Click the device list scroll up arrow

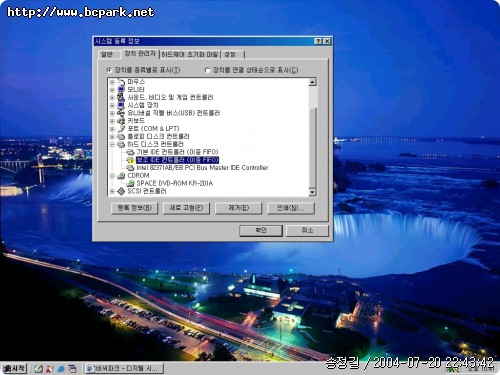[312, 82]
